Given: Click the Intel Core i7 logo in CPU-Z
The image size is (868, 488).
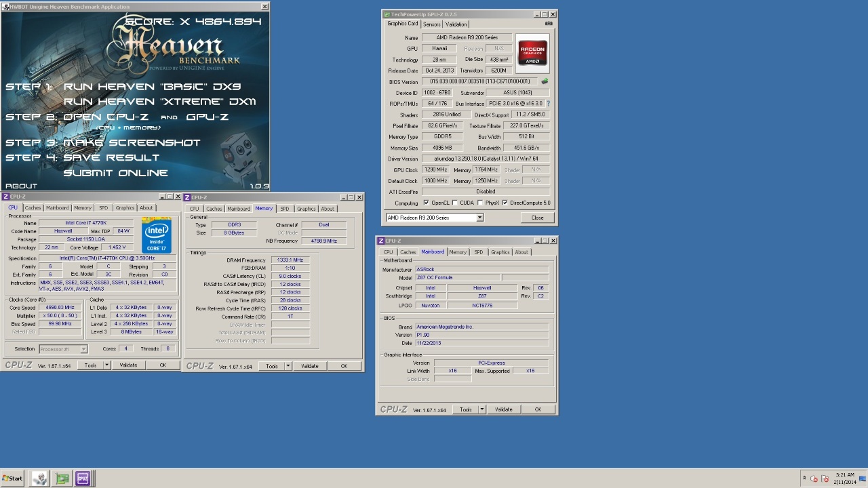Looking at the screenshot, I should [x=157, y=236].
